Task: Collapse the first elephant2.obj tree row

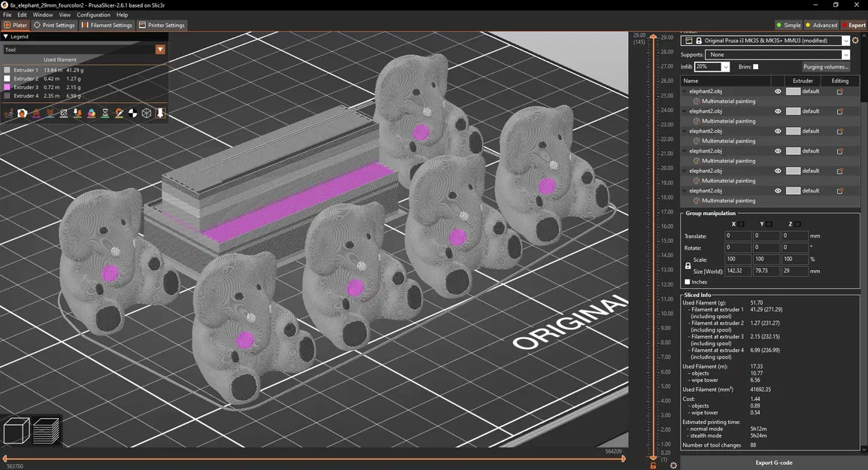Action: (x=684, y=91)
